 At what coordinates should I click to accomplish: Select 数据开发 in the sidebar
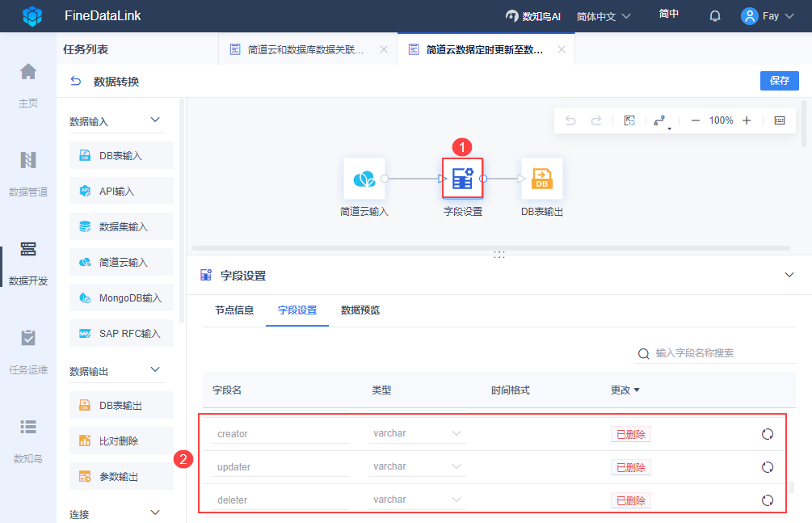28,249
